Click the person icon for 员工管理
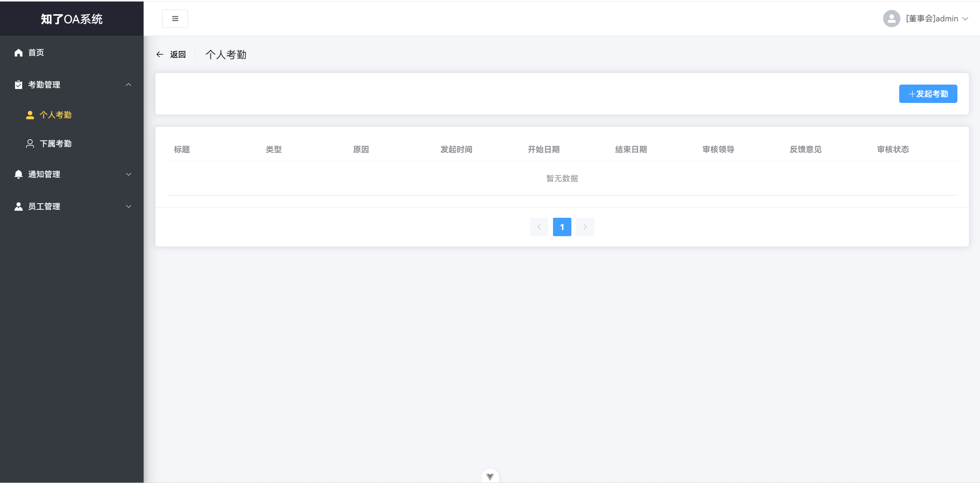980x483 pixels. [x=18, y=206]
